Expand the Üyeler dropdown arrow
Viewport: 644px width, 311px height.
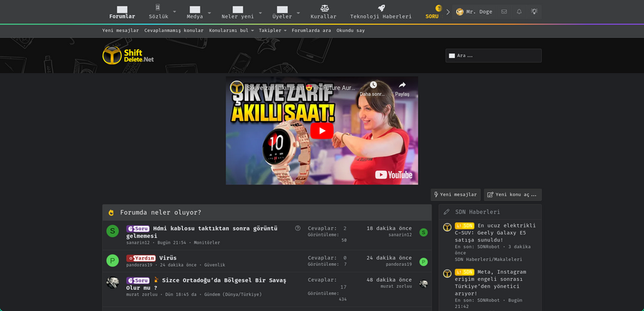(x=298, y=12)
